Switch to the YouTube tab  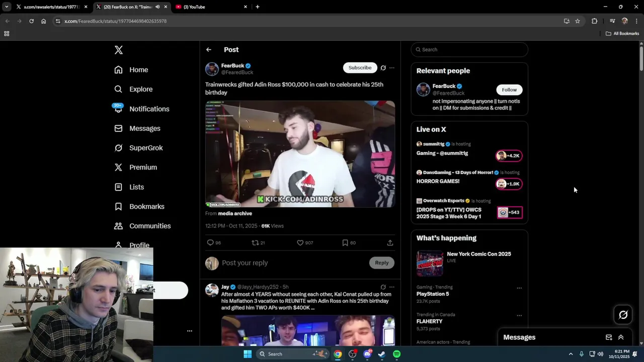[211, 7]
